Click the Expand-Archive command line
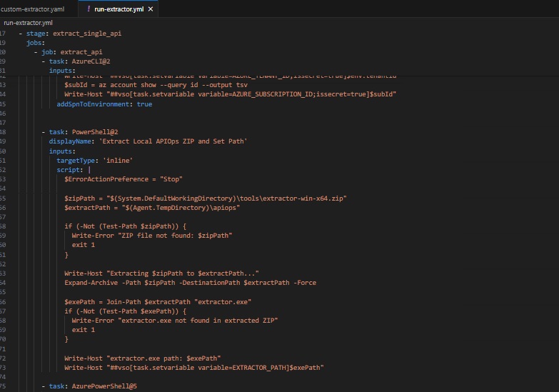The image size is (559, 392). pos(190,283)
